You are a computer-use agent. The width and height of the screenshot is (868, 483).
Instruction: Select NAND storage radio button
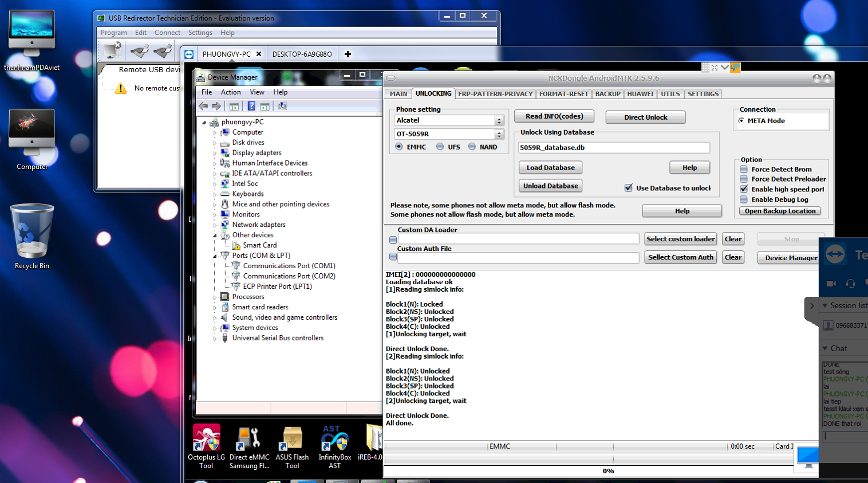tap(472, 147)
